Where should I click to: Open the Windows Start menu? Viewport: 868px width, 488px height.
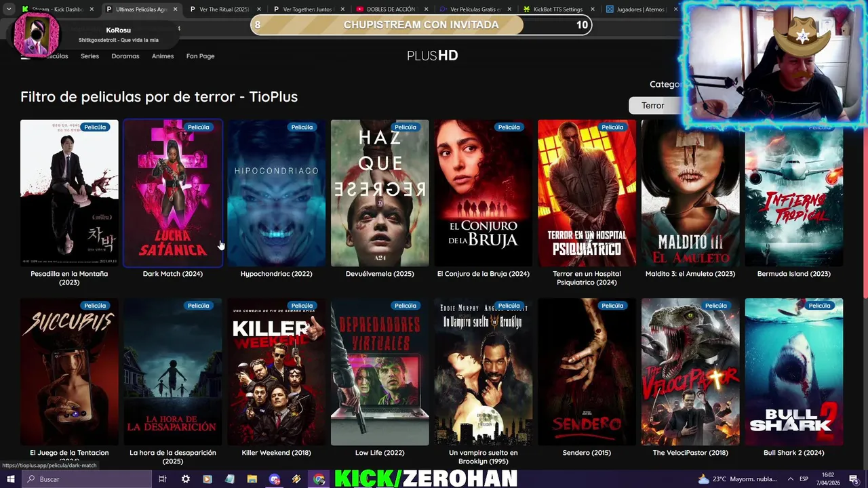point(10,479)
